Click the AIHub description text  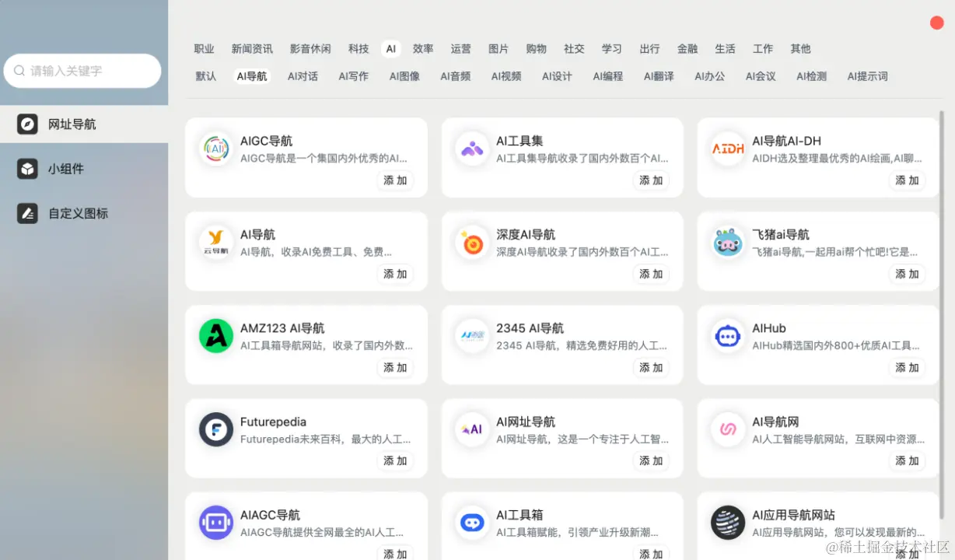[x=836, y=346]
